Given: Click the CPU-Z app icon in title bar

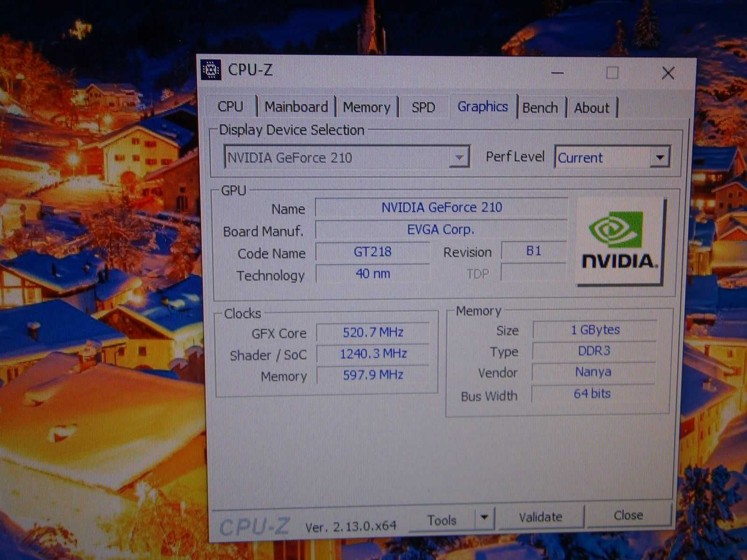Looking at the screenshot, I should click(211, 70).
